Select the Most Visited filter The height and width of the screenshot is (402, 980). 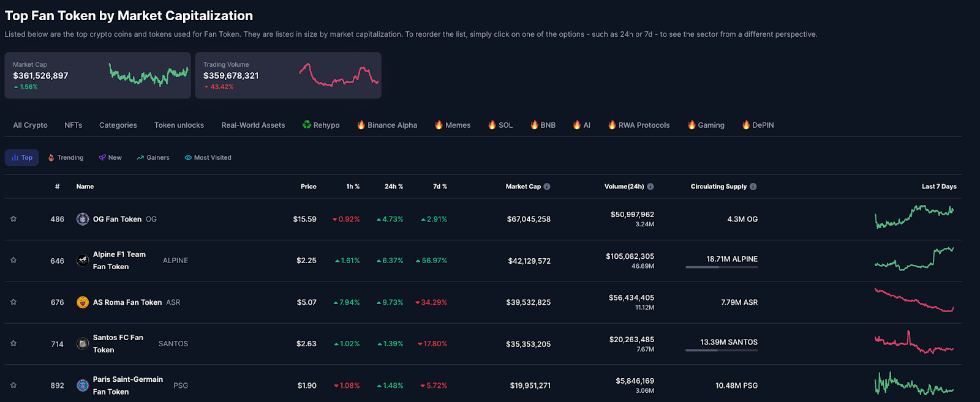[x=208, y=158]
